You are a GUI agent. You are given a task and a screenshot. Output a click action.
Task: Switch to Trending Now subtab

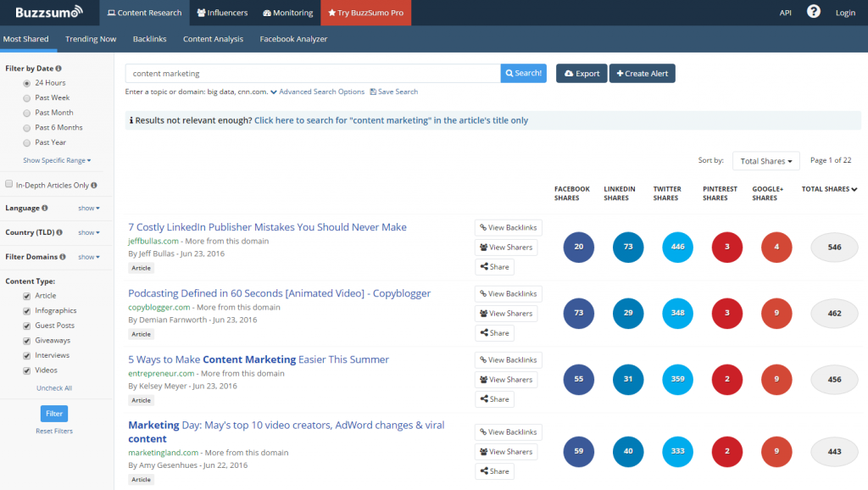tap(91, 39)
